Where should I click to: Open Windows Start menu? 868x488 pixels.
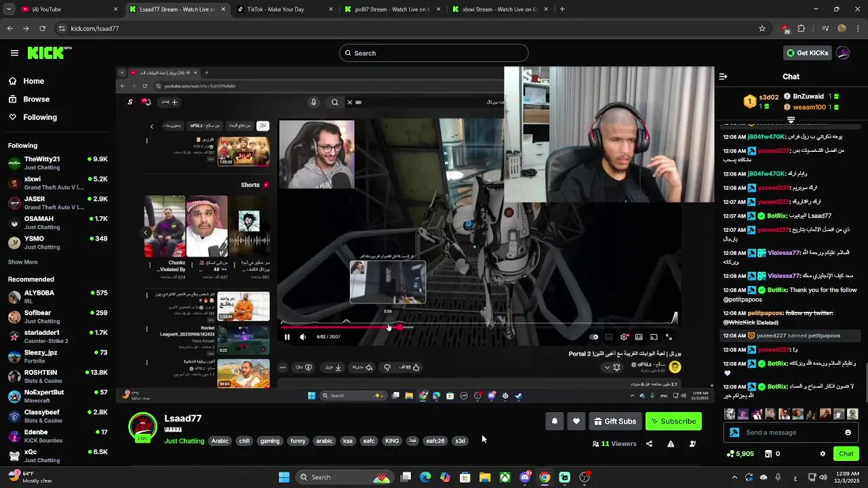[284, 477]
